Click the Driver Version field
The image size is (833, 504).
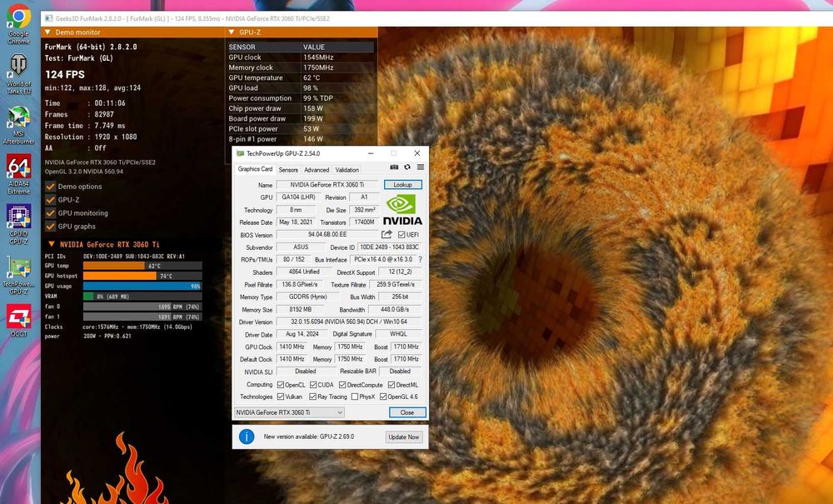click(x=349, y=322)
